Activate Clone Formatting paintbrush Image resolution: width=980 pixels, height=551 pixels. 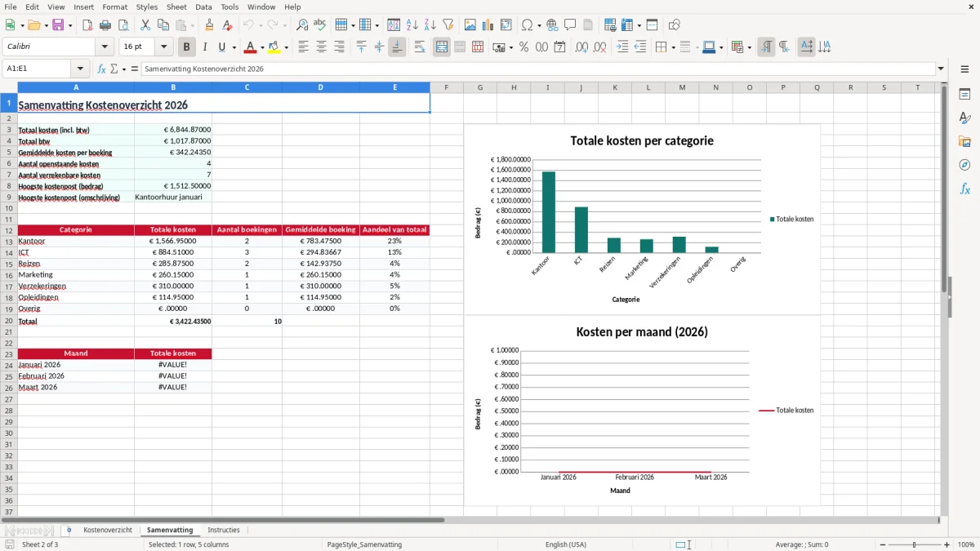pyautogui.click(x=210, y=25)
